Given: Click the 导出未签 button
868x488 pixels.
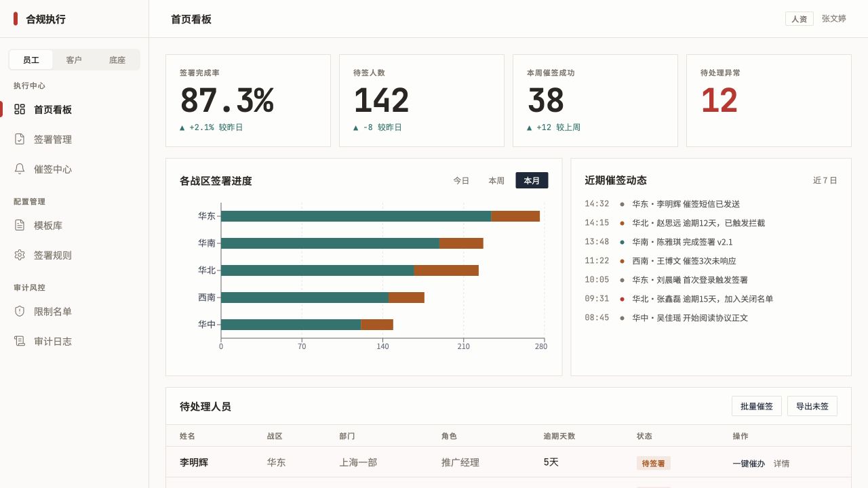Looking at the screenshot, I should click(x=812, y=406).
